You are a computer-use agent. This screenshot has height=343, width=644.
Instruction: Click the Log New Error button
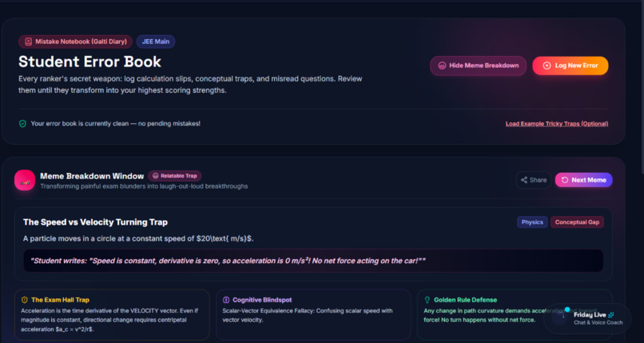tap(570, 66)
